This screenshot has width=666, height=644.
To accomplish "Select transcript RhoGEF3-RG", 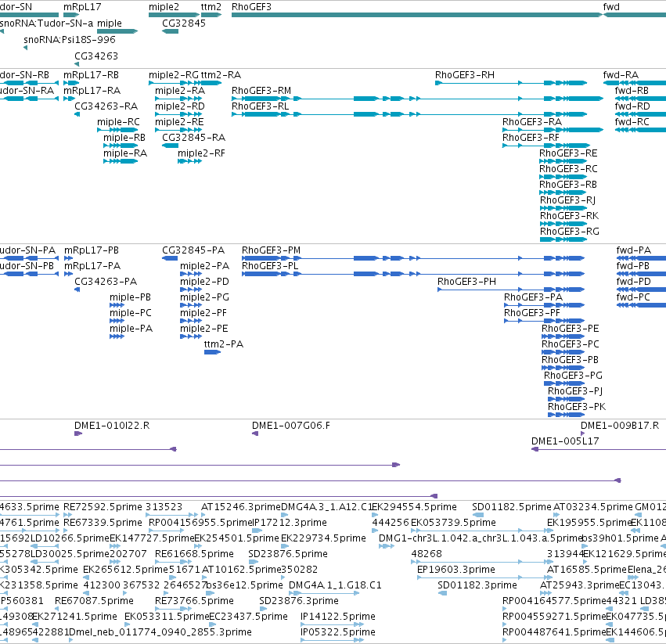I will point(563,239).
